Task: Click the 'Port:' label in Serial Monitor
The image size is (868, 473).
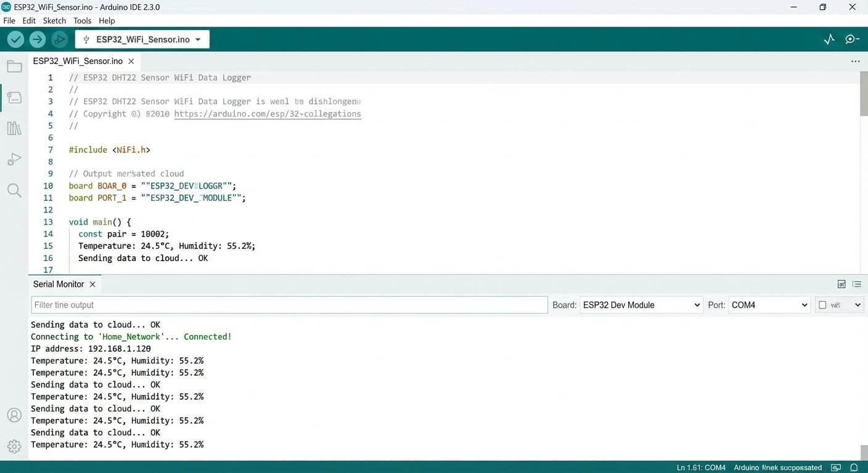Action: pos(716,305)
